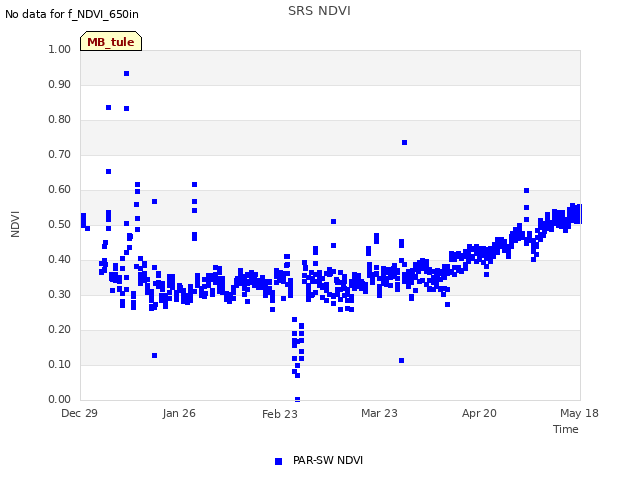Click the 1.00 y-axis tick label
This screenshot has width=640, height=480.
60,49
